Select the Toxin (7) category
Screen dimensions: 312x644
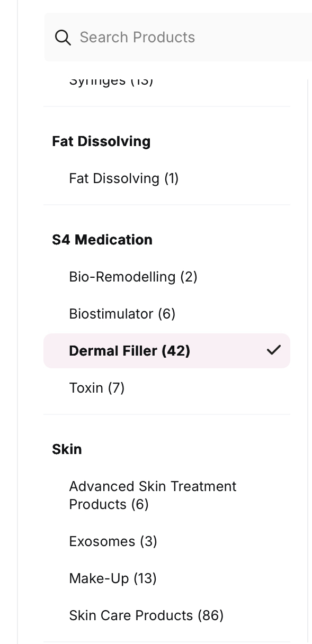(x=97, y=388)
